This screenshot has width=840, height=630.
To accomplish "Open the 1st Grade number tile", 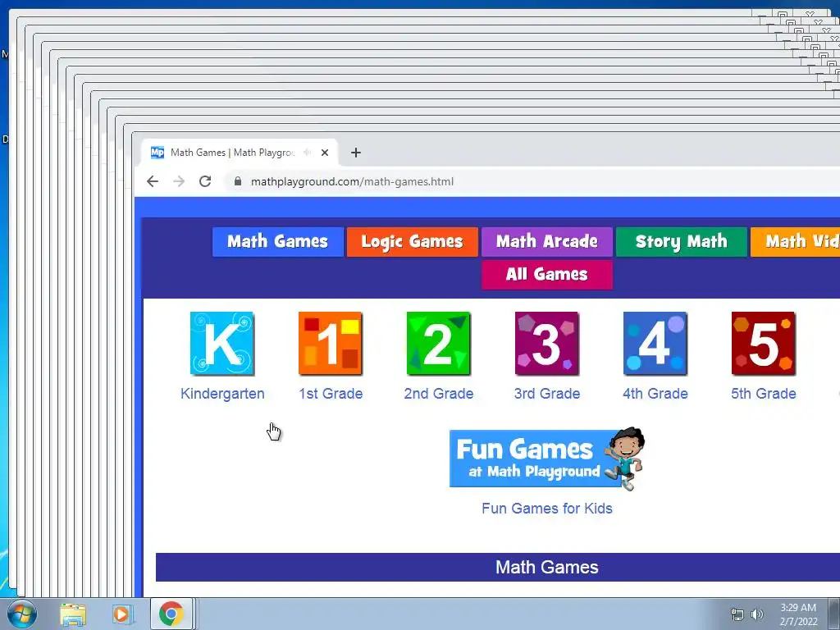I will point(330,344).
